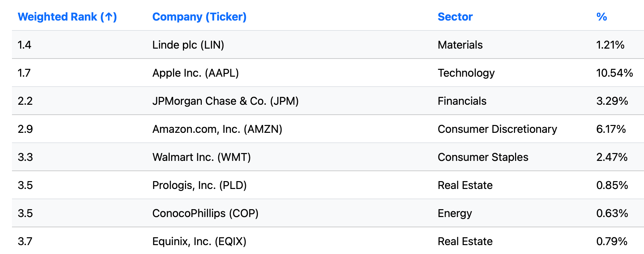Click JPMorgan Chase & Co. (JPM) entry

[x=225, y=101]
